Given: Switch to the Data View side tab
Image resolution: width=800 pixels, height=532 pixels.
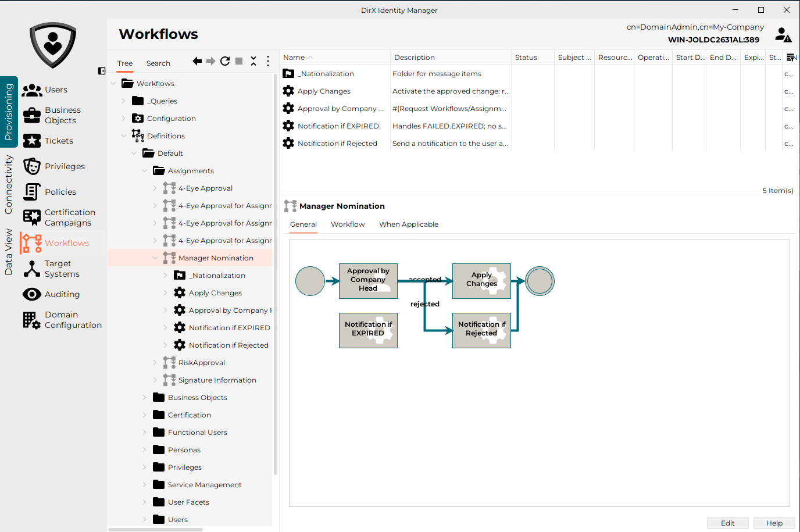Looking at the screenshot, I should pos(8,252).
